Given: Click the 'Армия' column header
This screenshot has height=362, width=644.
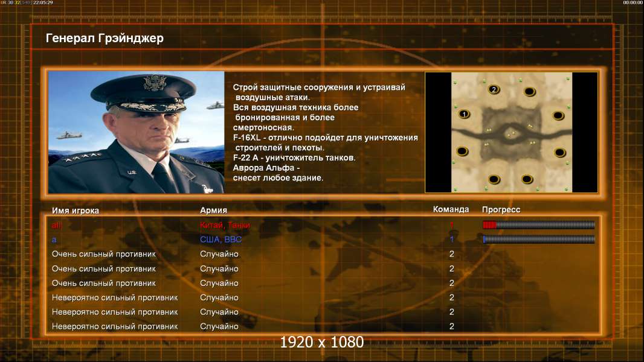Looking at the screenshot, I should (214, 211).
